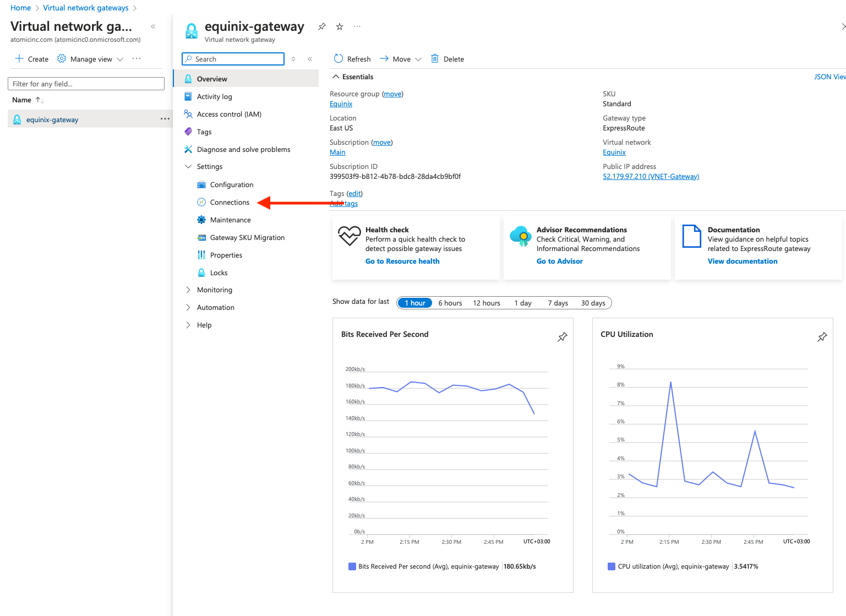846x616 pixels.
Task: Open the Equinix resource group link
Action: coord(341,103)
